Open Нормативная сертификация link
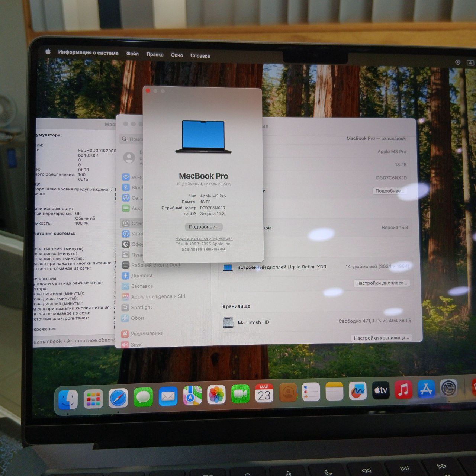 point(204,238)
